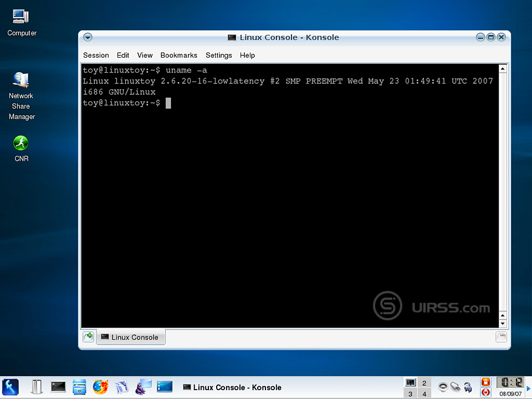Click the volume speaker tray icon
532x399 pixels.
point(443,386)
